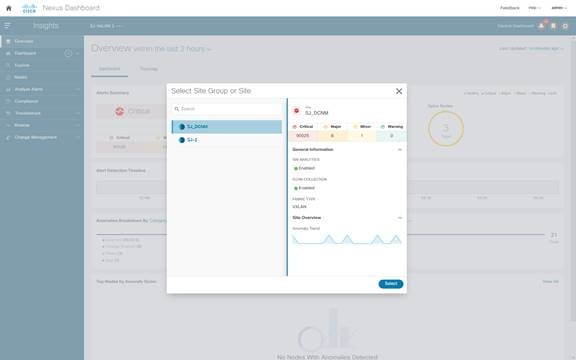The height and width of the screenshot is (360, 576).
Task: Click into the site Search field
Action: click(x=227, y=109)
